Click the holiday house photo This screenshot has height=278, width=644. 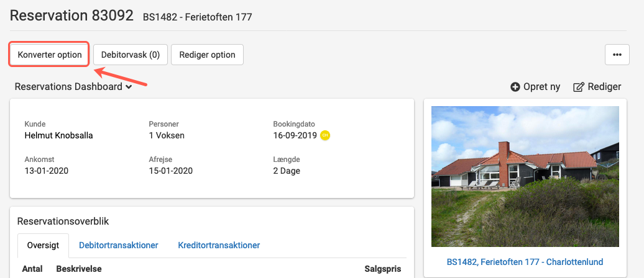[x=525, y=176]
